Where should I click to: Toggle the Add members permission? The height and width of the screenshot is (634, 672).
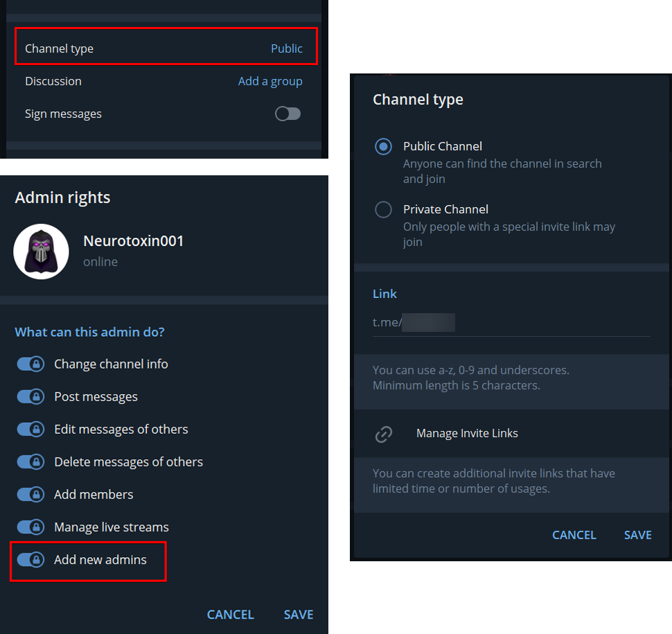pyautogui.click(x=30, y=494)
